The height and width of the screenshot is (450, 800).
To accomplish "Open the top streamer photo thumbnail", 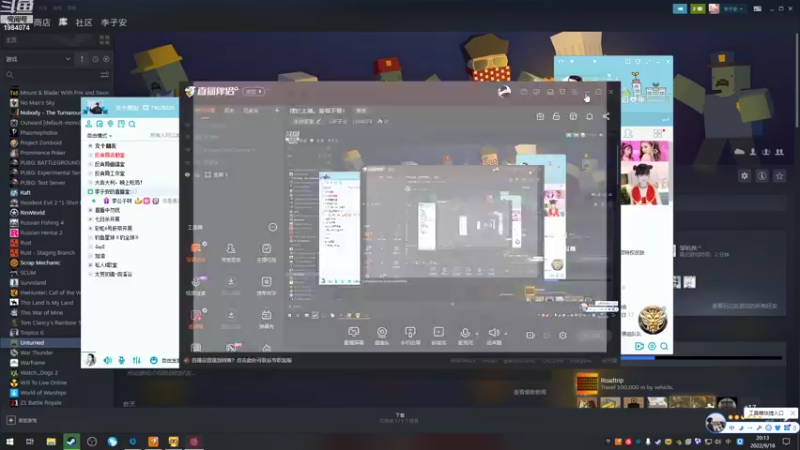I will 645,151.
